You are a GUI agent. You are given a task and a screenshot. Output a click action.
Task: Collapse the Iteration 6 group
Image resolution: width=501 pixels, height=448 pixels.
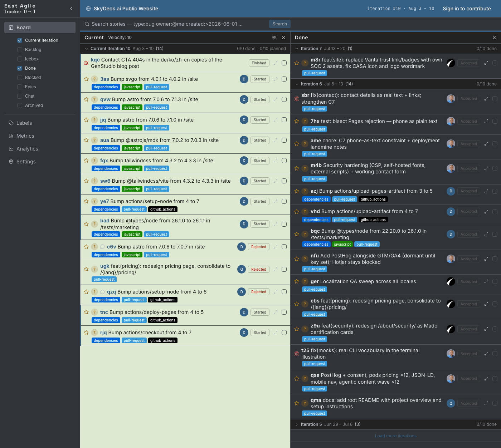pos(297,84)
